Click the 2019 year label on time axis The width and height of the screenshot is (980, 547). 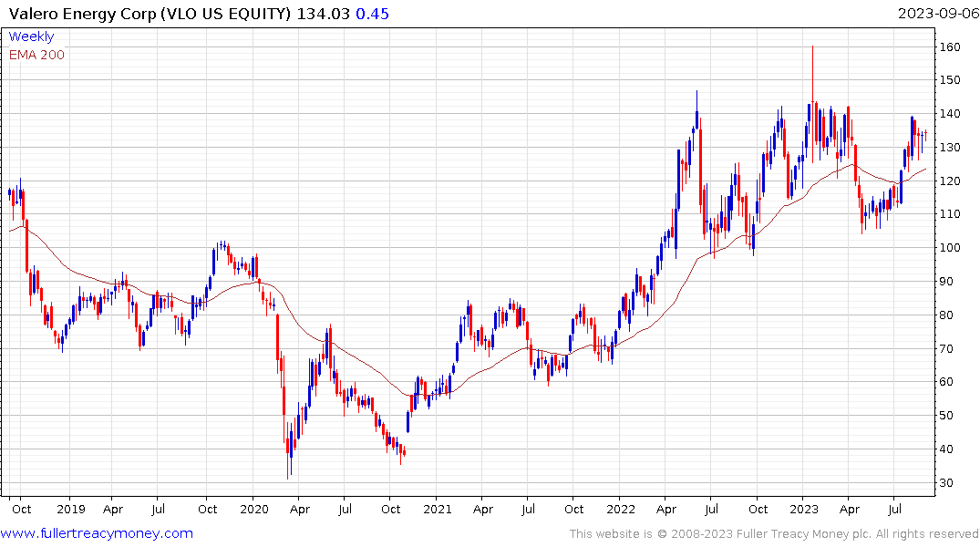point(70,509)
